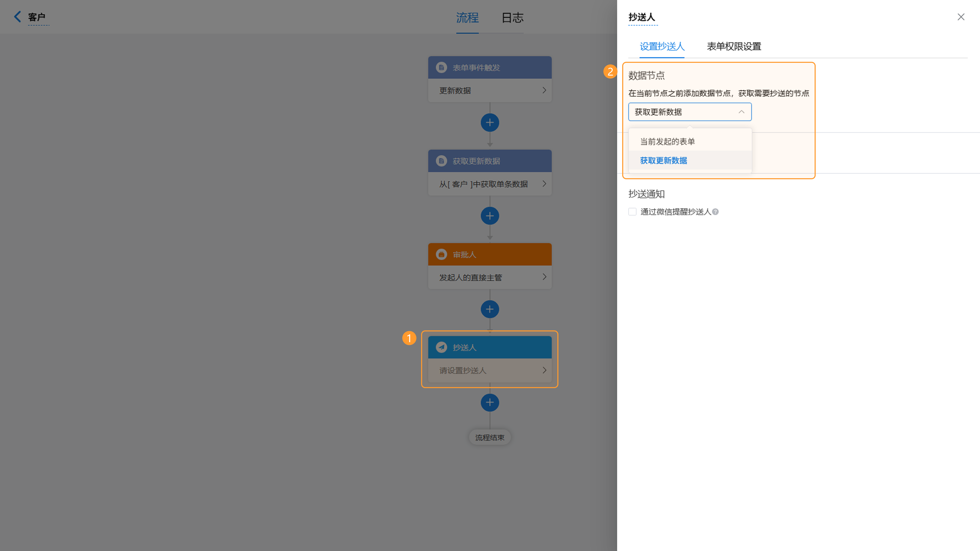
Task: Expand the chevron on 更新数据 row
Action: tap(544, 90)
